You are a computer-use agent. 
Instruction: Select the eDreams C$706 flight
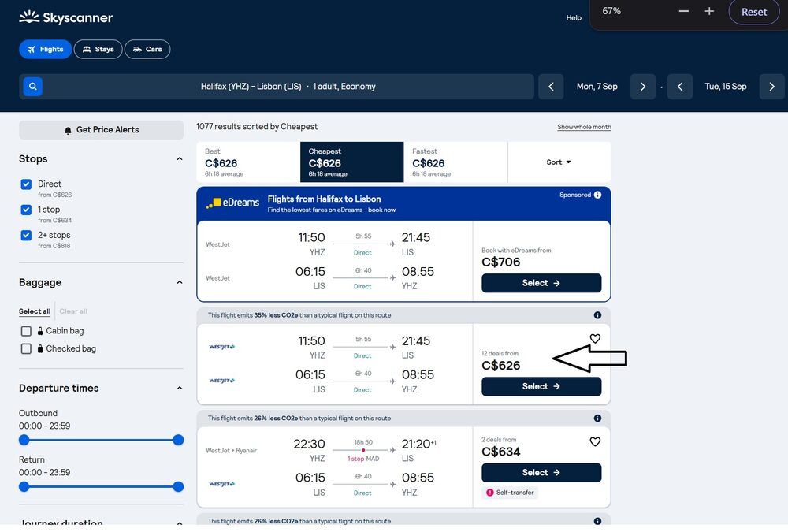click(x=541, y=283)
